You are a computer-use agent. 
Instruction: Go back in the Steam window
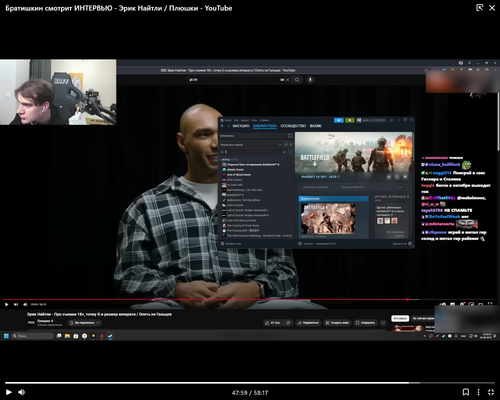[222, 126]
